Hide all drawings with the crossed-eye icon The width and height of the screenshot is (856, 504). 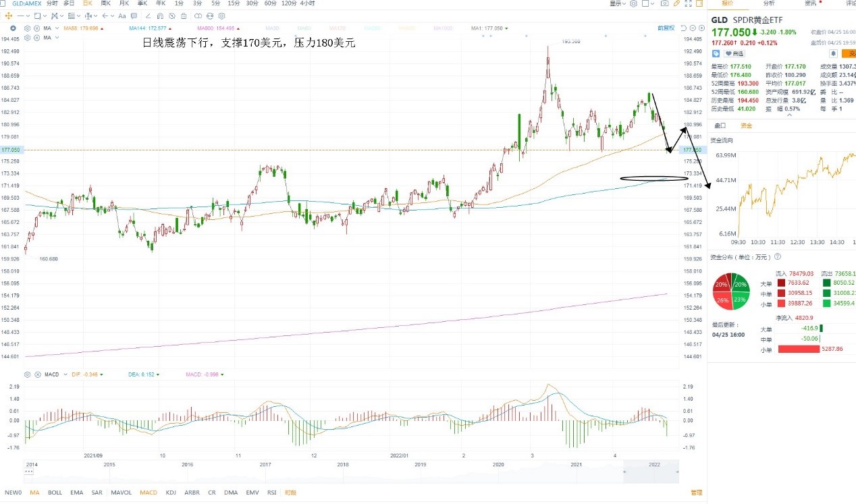tap(172, 16)
